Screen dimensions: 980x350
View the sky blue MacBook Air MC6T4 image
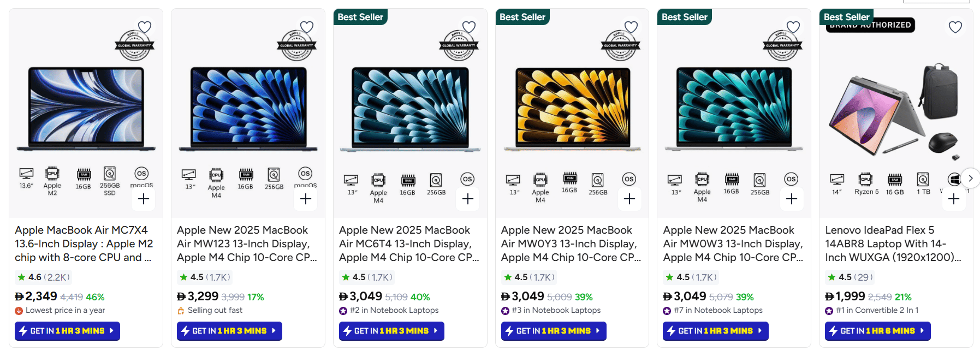[x=410, y=109]
